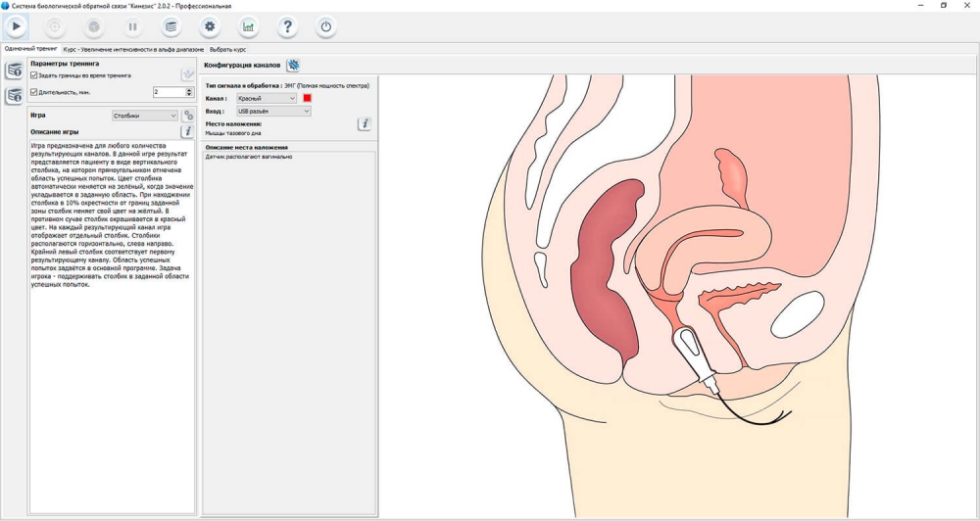This screenshot has width=980, height=521.
Task: Show game description info icon
Action: click(187, 131)
